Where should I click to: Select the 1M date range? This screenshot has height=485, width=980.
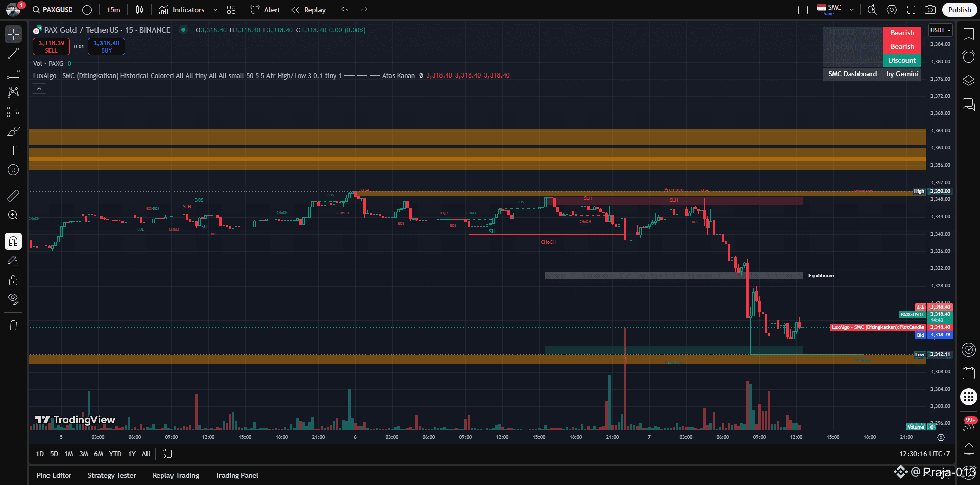[x=69, y=454]
